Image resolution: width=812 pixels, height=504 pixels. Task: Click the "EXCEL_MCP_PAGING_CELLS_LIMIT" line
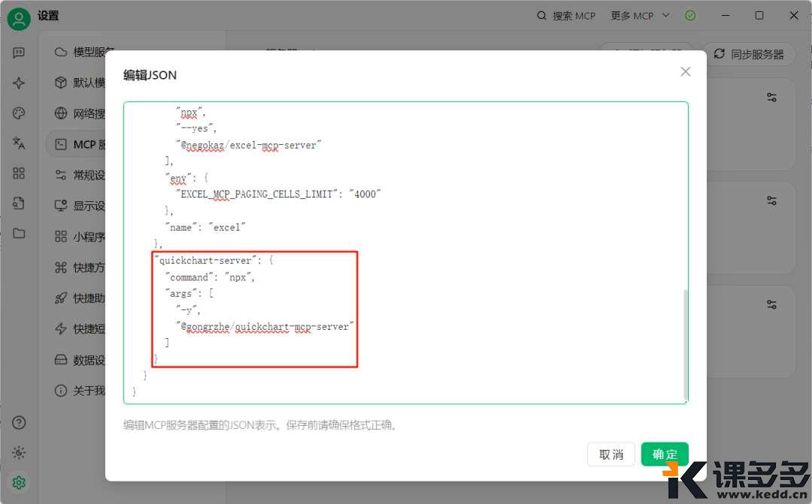coord(279,194)
